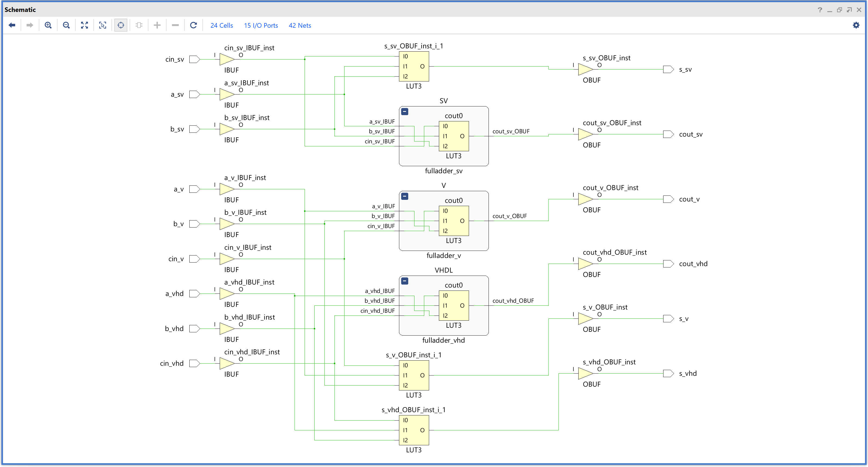Click the Zoom Out magnifier icon
This screenshot has height=467, width=868.
click(x=66, y=25)
